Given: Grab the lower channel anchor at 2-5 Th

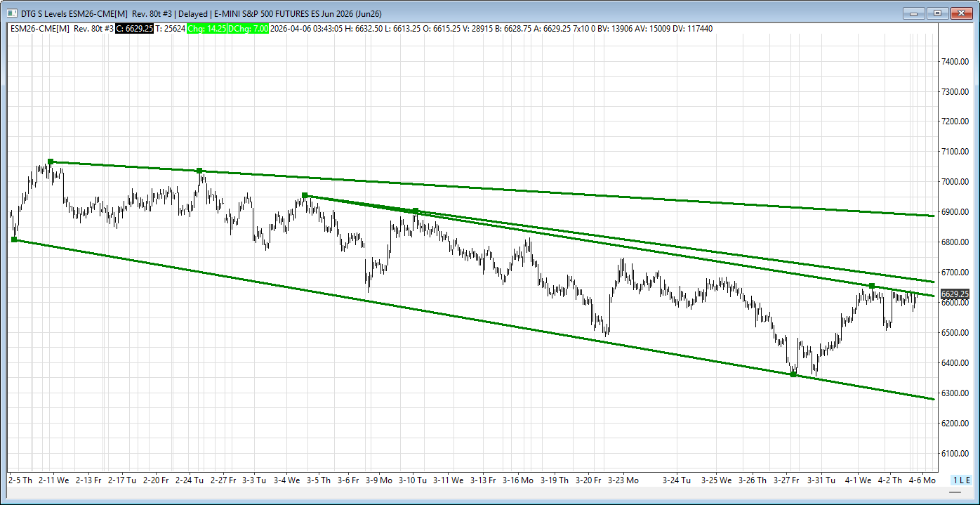Looking at the screenshot, I should click(x=14, y=240).
